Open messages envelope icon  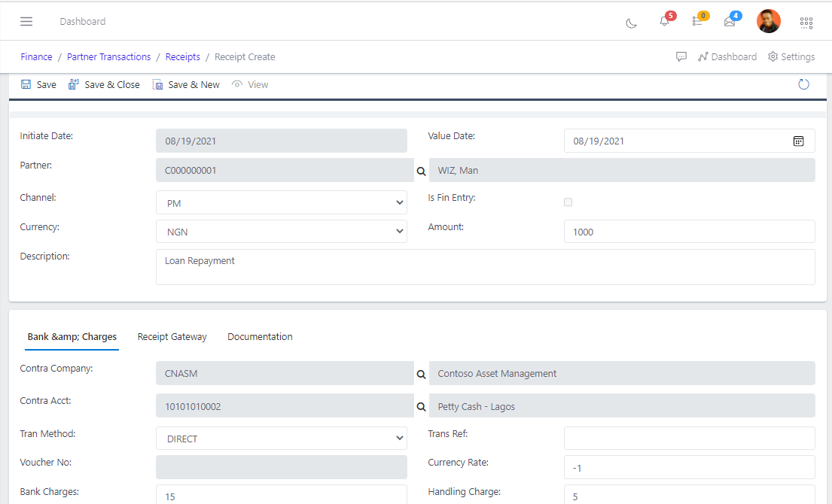[x=730, y=22]
